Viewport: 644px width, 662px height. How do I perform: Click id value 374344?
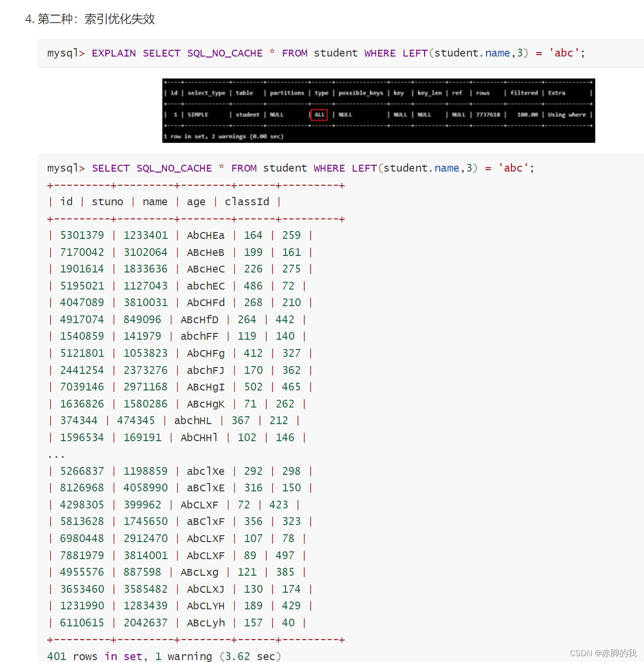point(79,421)
